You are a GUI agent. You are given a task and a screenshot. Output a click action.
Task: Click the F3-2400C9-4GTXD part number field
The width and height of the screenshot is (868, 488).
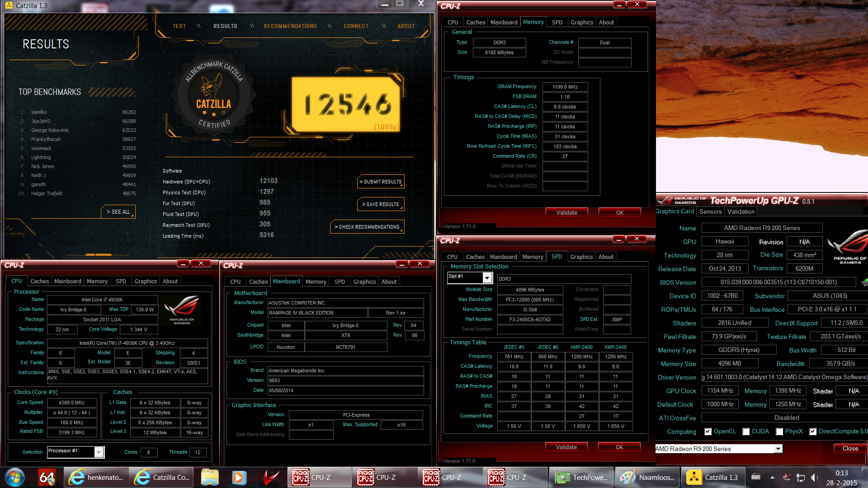click(530, 319)
